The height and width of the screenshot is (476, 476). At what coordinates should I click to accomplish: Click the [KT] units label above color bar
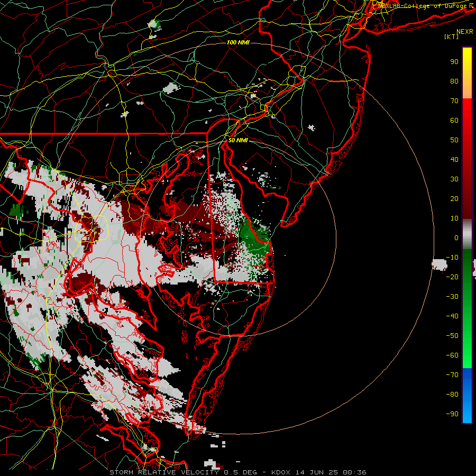[x=451, y=36]
